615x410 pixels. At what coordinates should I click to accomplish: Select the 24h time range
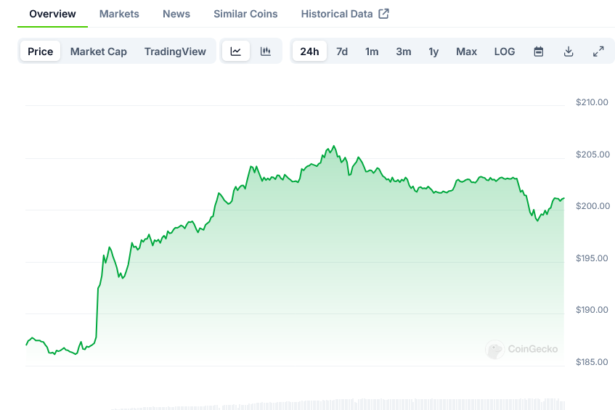pyautogui.click(x=310, y=51)
